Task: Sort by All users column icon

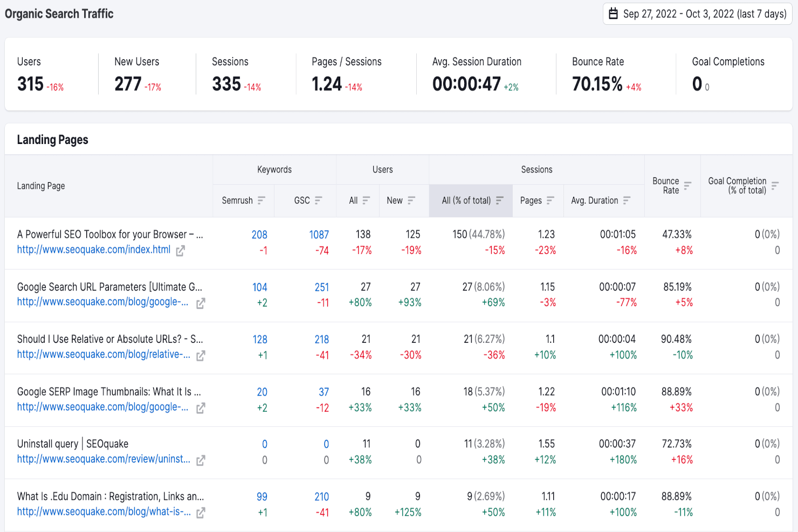Action: click(366, 201)
